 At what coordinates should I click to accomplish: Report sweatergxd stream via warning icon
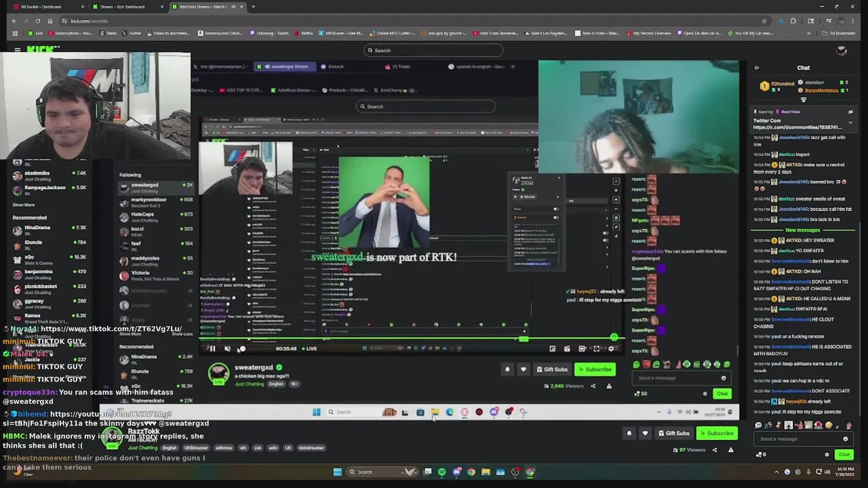tap(608, 386)
